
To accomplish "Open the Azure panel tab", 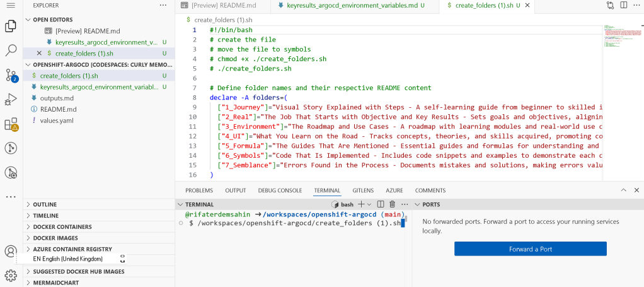I will click(x=394, y=190).
